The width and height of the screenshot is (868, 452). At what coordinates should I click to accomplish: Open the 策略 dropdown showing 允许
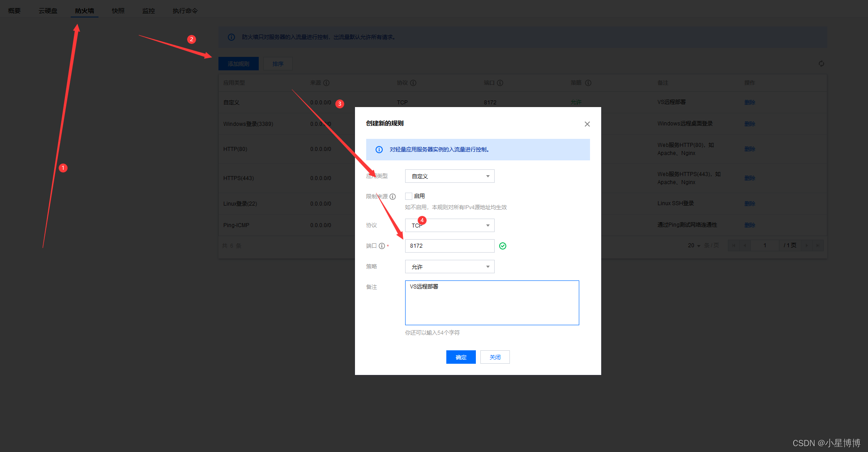[449, 267]
